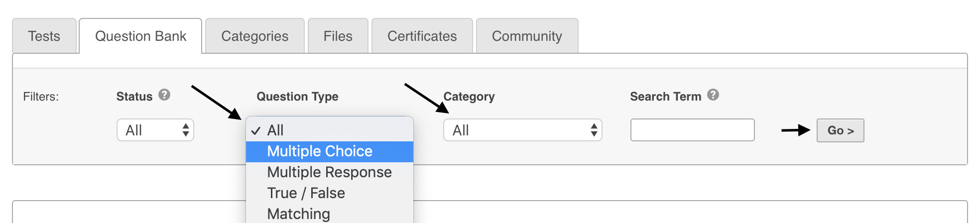Click the Category filter label
The width and height of the screenshot is (980, 223).
pos(469,97)
